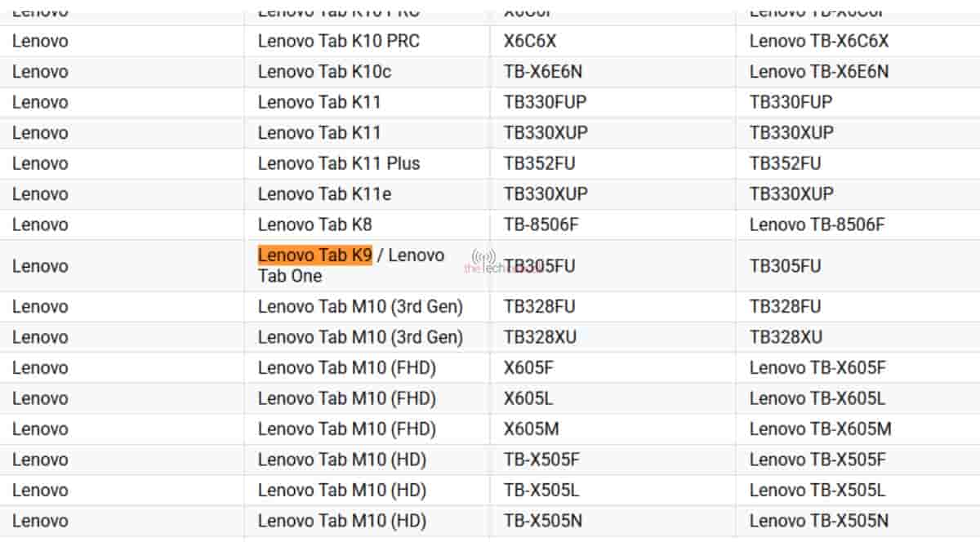The width and height of the screenshot is (980, 551).
Task: Click the Tab One text
Action: [x=290, y=276]
